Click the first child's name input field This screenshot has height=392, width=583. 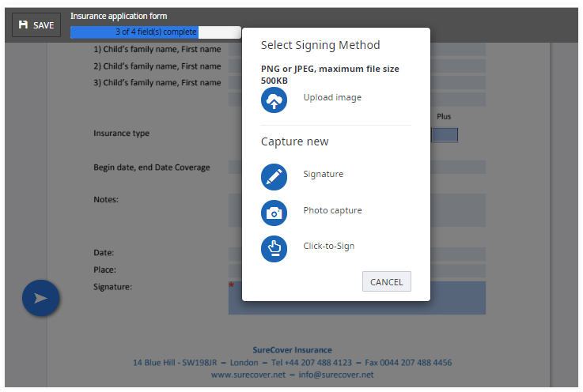(235, 50)
